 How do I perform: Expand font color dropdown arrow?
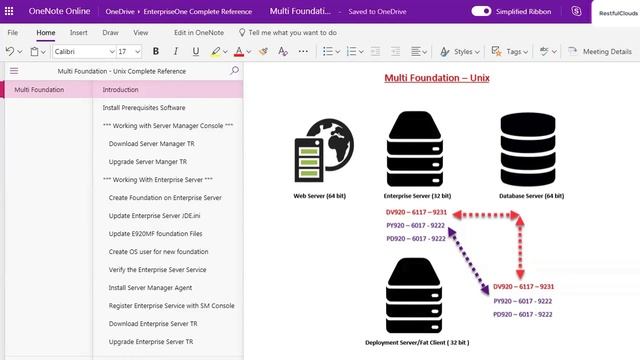(x=249, y=52)
